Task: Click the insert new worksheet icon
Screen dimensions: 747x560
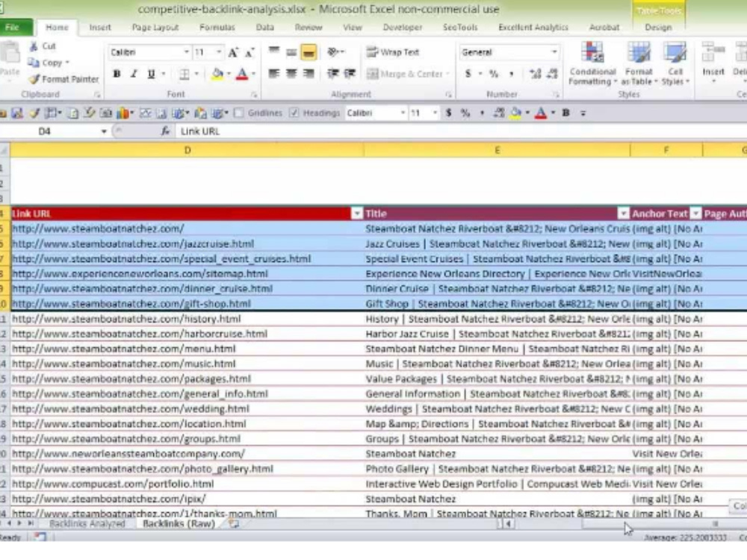Action: click(x=233, y=524)
